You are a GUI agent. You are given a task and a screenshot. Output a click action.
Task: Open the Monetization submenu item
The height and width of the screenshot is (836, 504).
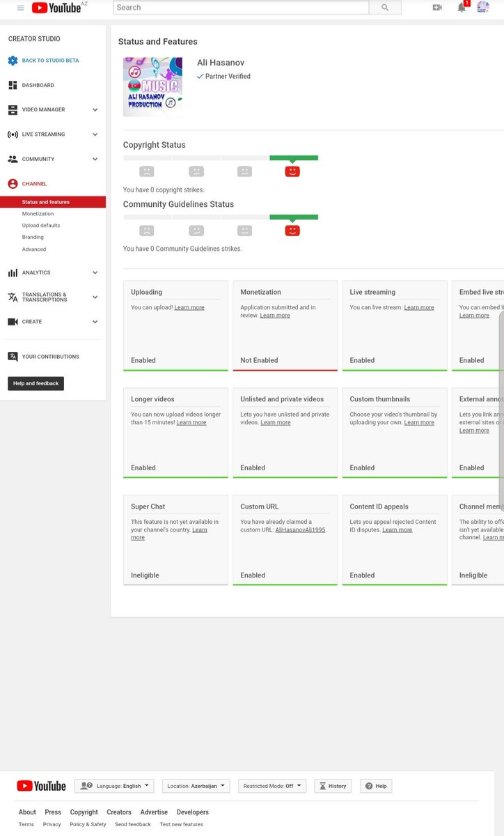click(38, 214)
